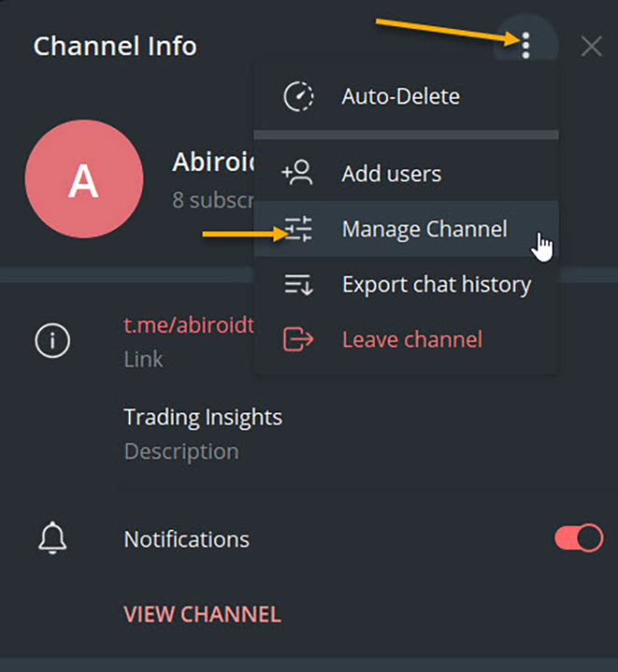Close the Channel Info panel
The width and height of the screenshot is (618, 672).
[x=591, y=46]
